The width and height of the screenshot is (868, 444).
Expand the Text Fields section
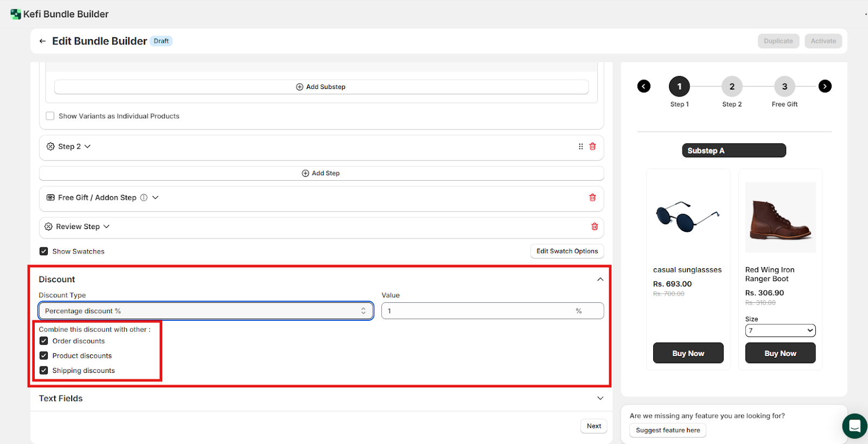tap(600, 398)
